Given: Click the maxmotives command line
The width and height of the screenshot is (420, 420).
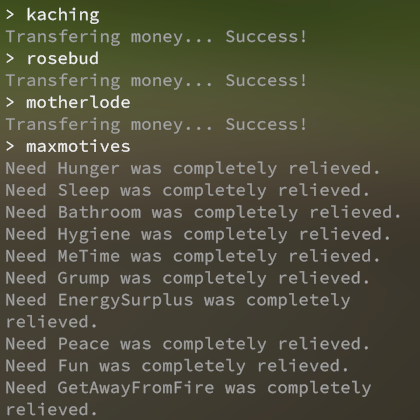Looking at the screenshot, I should [x=68, y=146].
